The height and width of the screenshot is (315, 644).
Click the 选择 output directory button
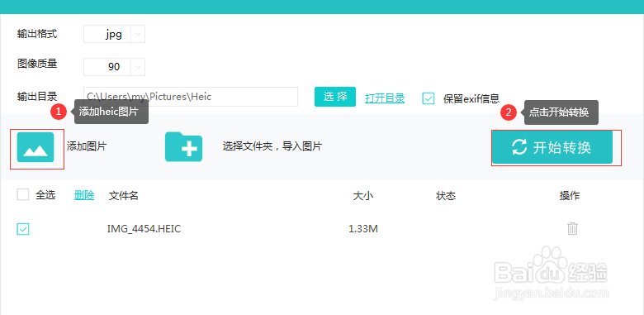334,97
